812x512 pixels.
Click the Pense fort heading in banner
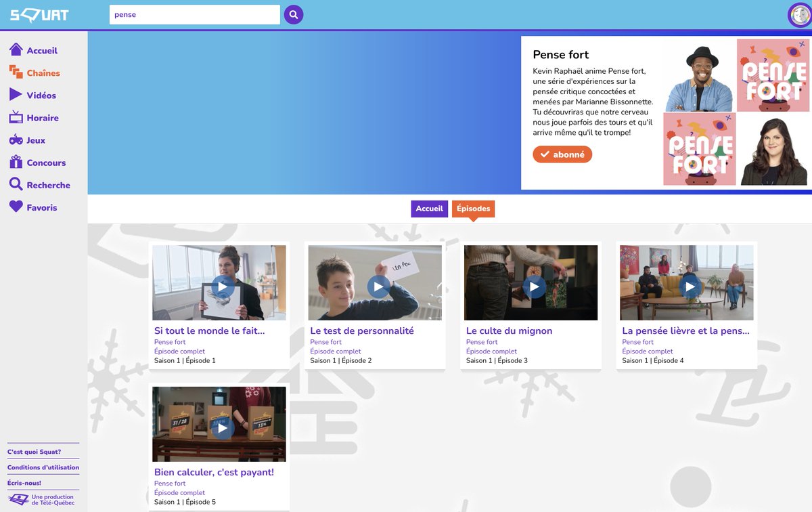click(561, 55)
